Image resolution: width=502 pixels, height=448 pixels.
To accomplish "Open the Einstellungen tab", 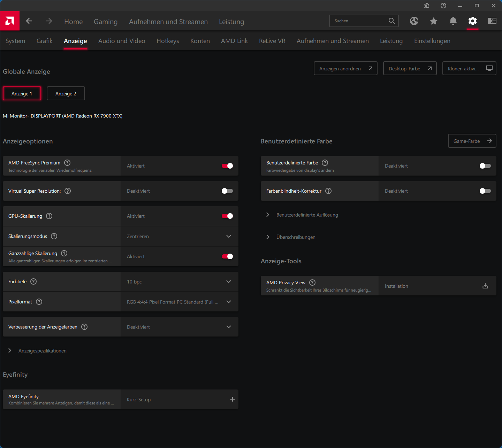I will click(x=432, y=41).
